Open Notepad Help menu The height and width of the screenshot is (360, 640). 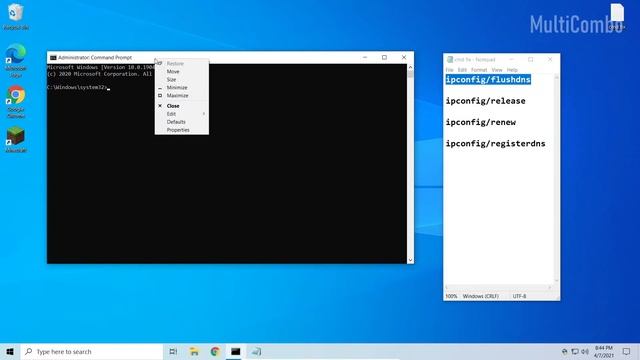512,70
